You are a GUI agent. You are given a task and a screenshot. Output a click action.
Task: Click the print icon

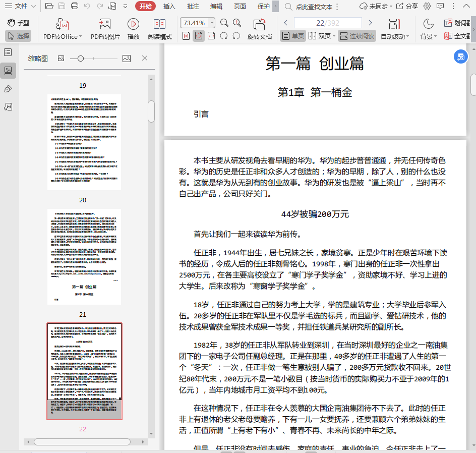(75, 6)
